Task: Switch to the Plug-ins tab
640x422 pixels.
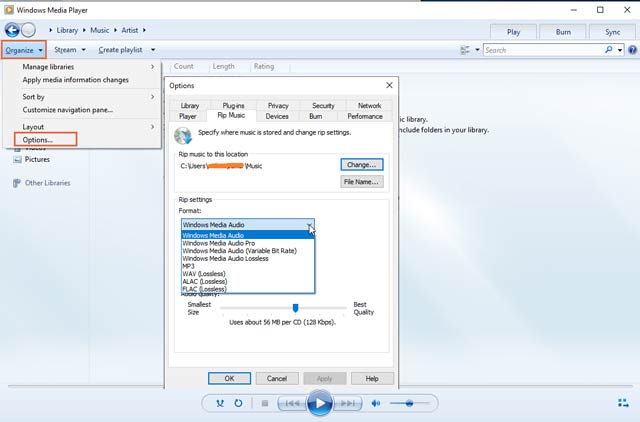Action: tap(233, 105)
